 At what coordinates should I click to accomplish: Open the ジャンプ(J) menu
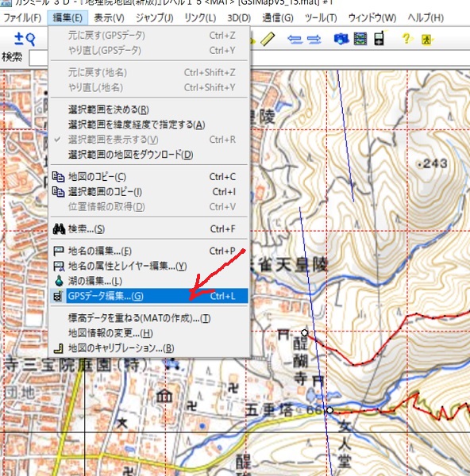point(154,18)
